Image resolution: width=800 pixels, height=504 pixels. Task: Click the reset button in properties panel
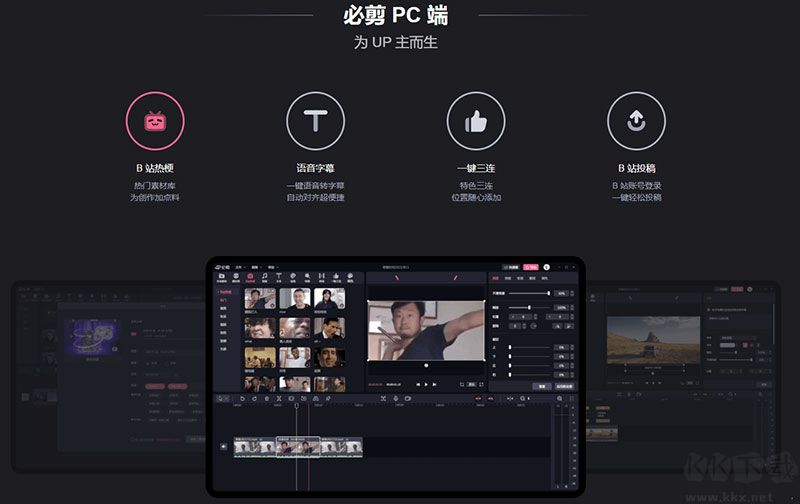click(x=542, y=387)
